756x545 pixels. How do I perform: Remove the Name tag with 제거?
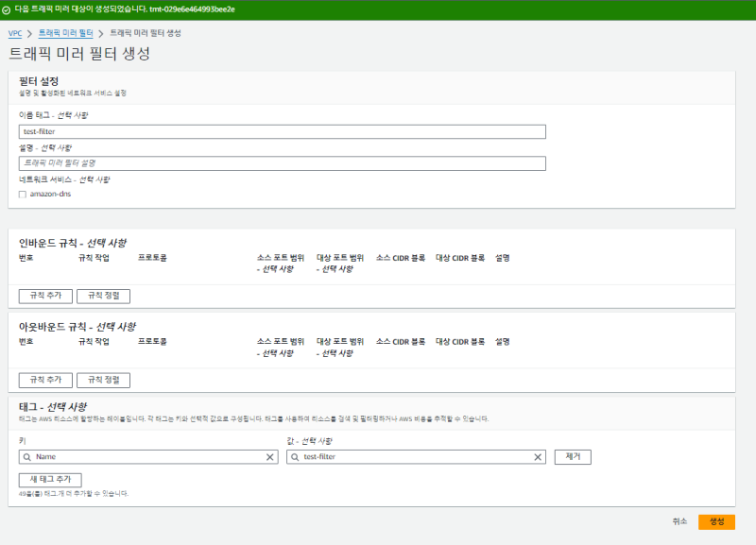coord(573,457)
